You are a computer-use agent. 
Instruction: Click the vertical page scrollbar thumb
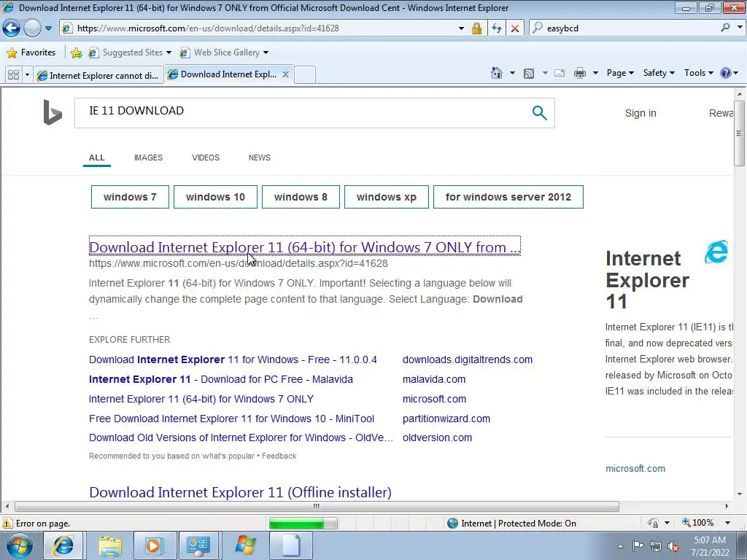tap(740, 133)
